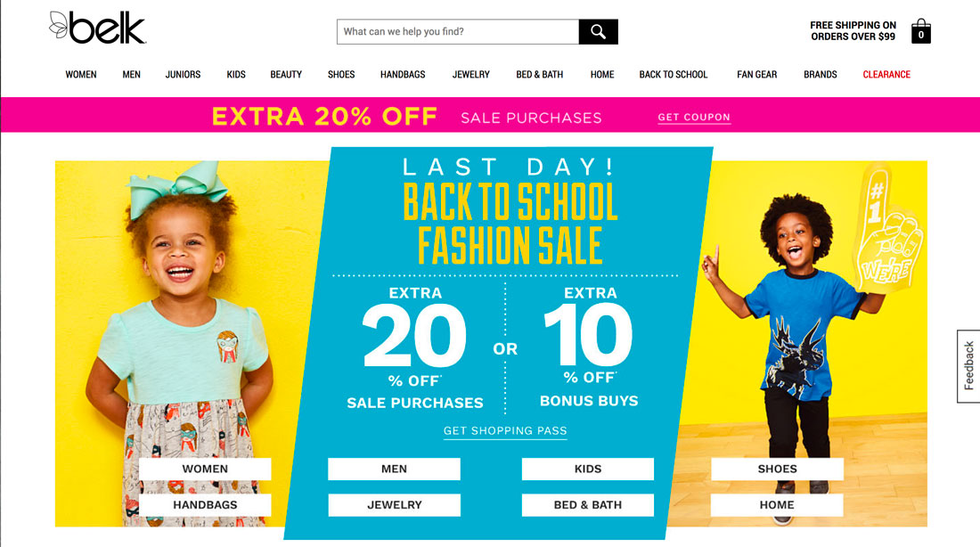This screenshot has height=547, width=980.
Task: Open the shopping bag cart icon
Action: [x=920, y=30]
